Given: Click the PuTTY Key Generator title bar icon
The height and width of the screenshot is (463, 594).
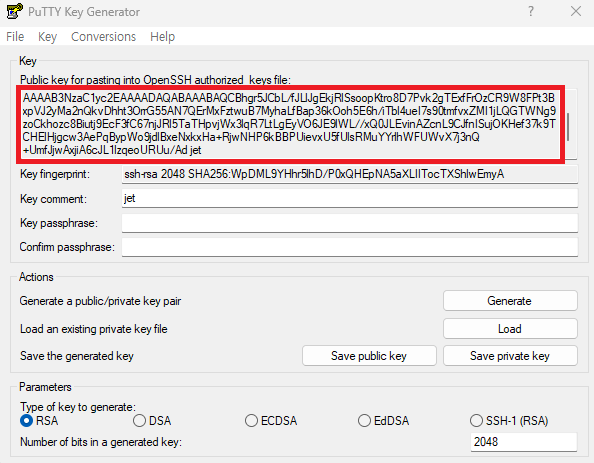Looking at the screenshot, I should click(14, 11).
